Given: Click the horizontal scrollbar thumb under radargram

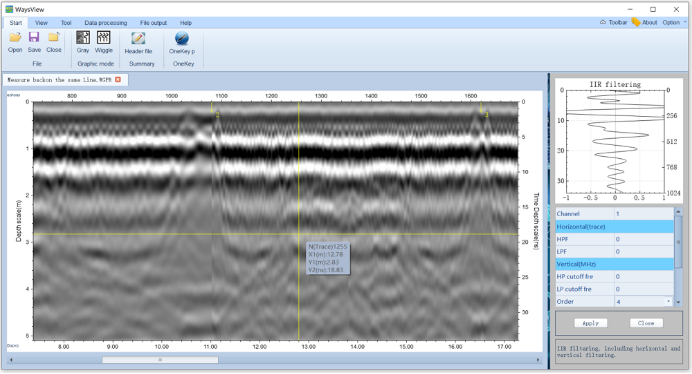Looking at the screenshot, I should point(160,360).
